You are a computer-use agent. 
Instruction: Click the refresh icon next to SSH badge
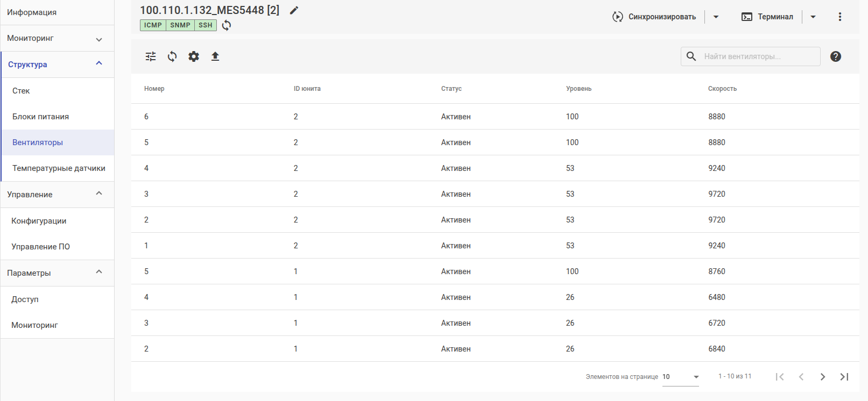pos(227,25)
